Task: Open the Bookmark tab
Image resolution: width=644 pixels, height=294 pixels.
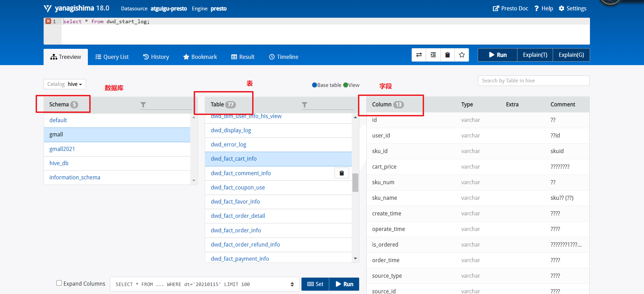Action: click(x=200, y=57)
